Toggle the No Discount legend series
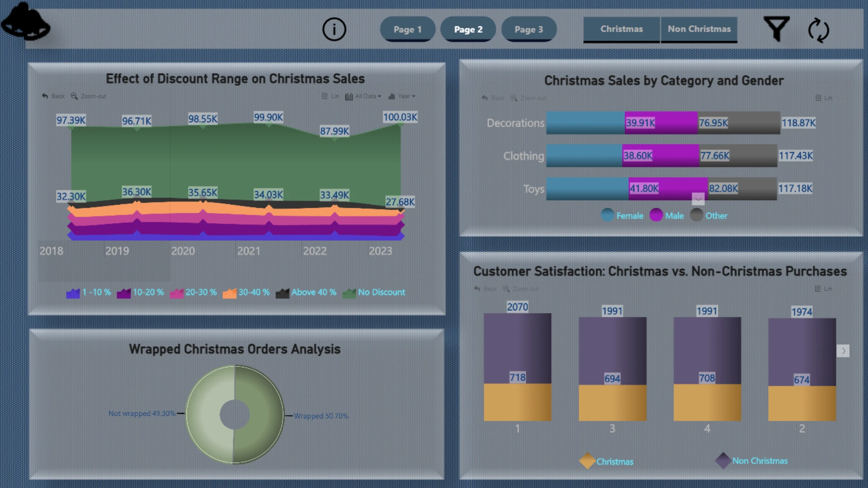Viewport: 868px width, 488px height. pyautogui.click(x=374, y=292)
